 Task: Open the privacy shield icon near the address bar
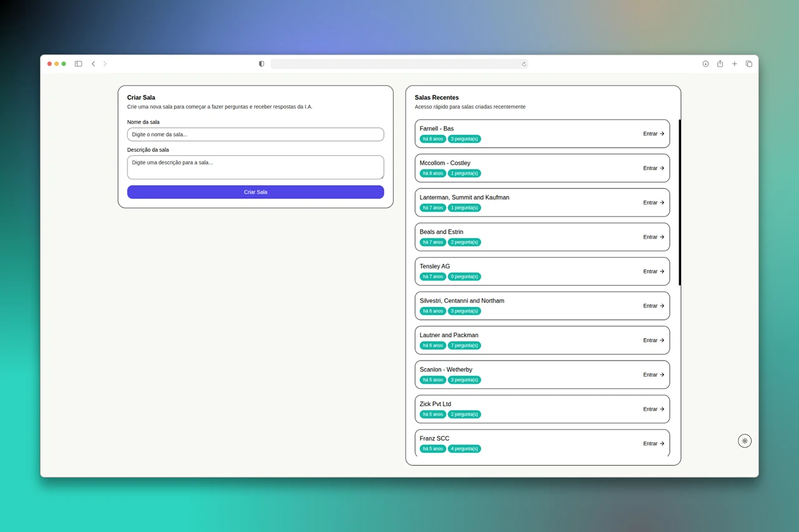(262, 64)
